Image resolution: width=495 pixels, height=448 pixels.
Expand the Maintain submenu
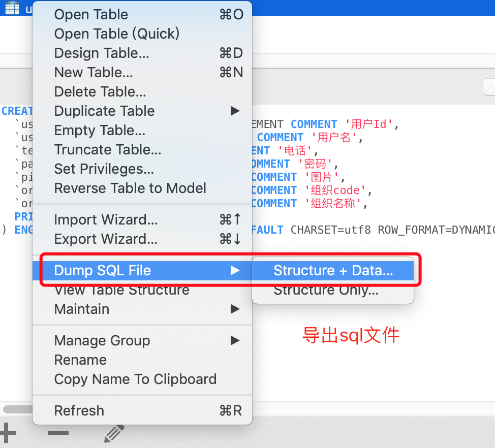pyautogui.click(x=234, y=309)
